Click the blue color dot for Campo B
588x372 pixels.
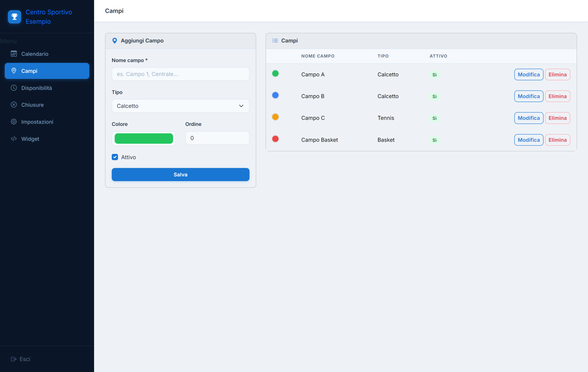(275, 95)
